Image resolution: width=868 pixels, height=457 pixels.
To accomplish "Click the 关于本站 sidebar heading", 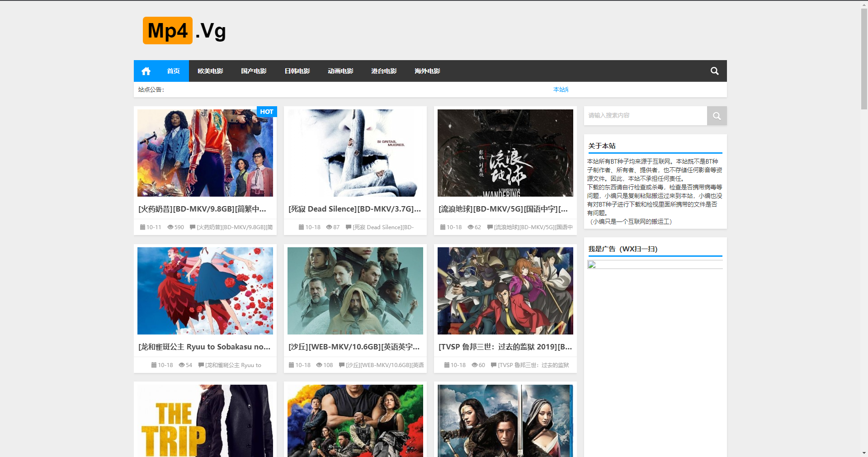I will point(602,146).
